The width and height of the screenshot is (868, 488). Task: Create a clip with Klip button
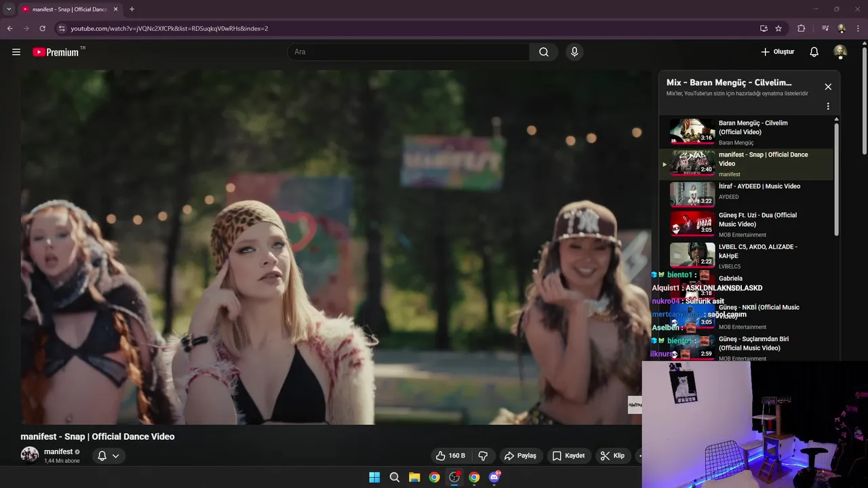pos(612,455)
